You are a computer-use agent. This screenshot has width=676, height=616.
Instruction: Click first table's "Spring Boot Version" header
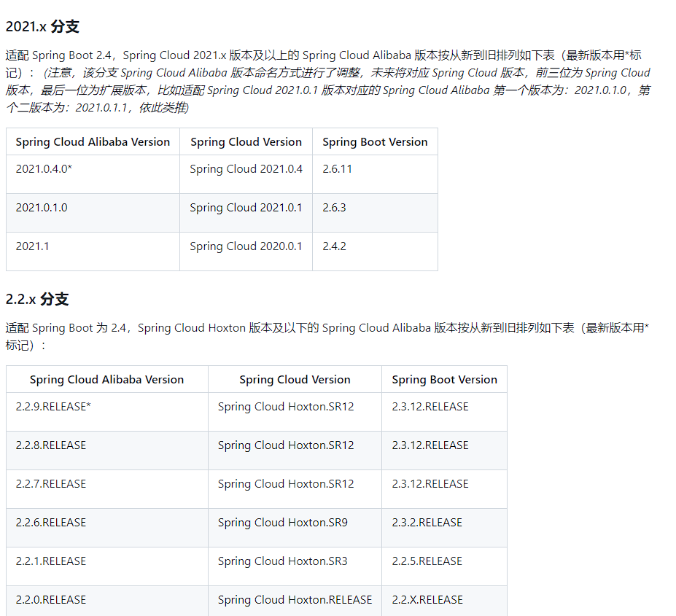pos(375,142)
